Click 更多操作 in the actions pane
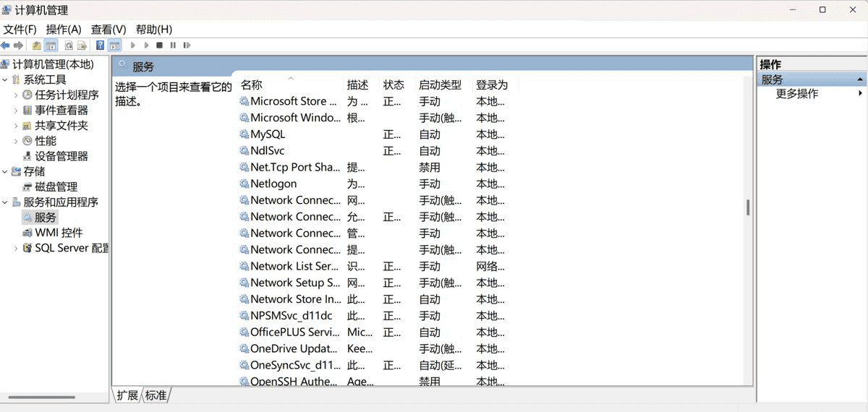 coord(797,94)
